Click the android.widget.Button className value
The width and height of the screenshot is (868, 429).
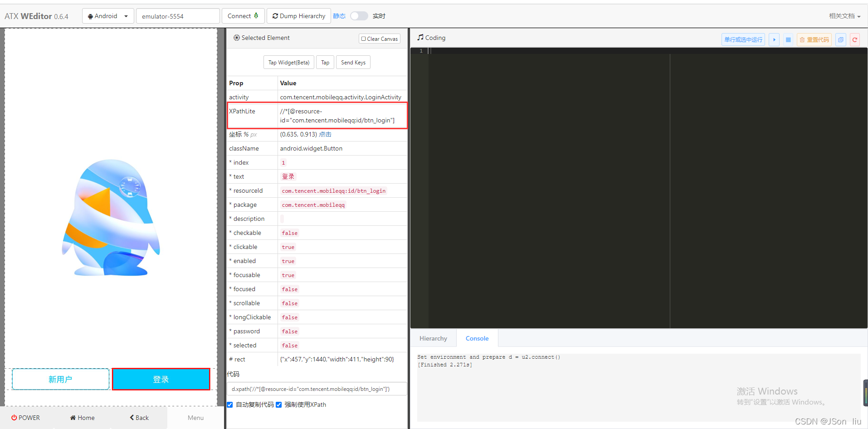tap(311, 148)
